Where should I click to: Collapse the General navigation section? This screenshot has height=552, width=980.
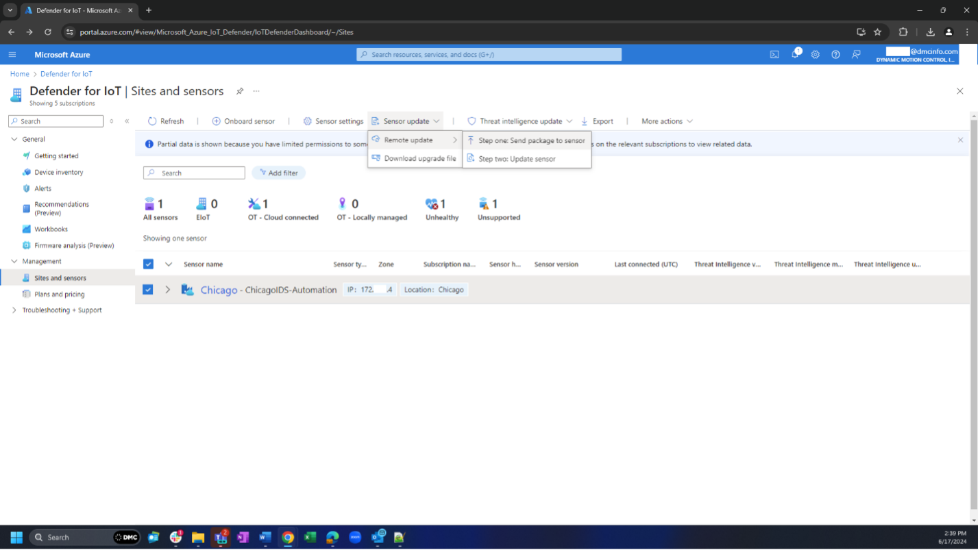(x=14, y=139)
